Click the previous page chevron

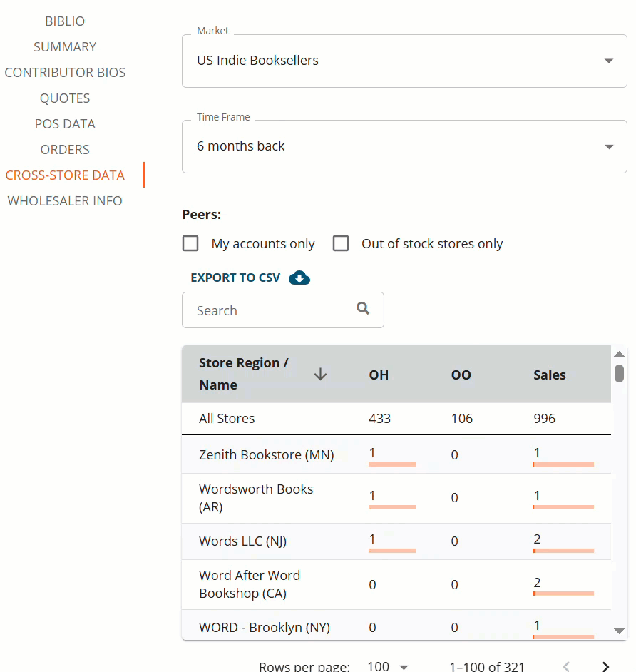coord(566,666)
